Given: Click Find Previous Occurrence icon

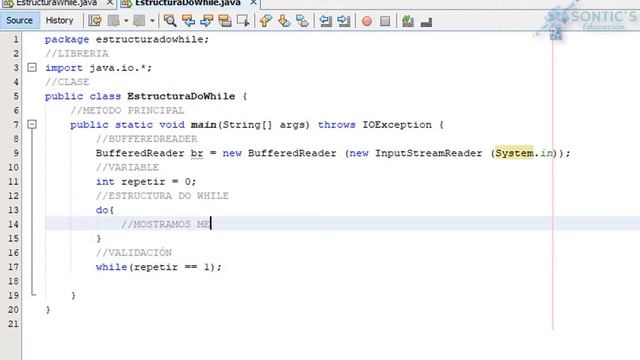Looking at the screenshot, I should 189,20.
